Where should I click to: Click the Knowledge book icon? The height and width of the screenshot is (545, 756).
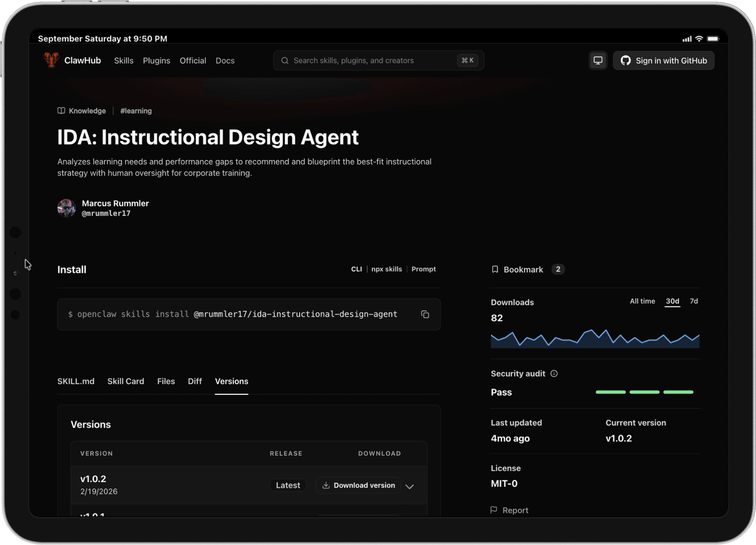point(61,111)
